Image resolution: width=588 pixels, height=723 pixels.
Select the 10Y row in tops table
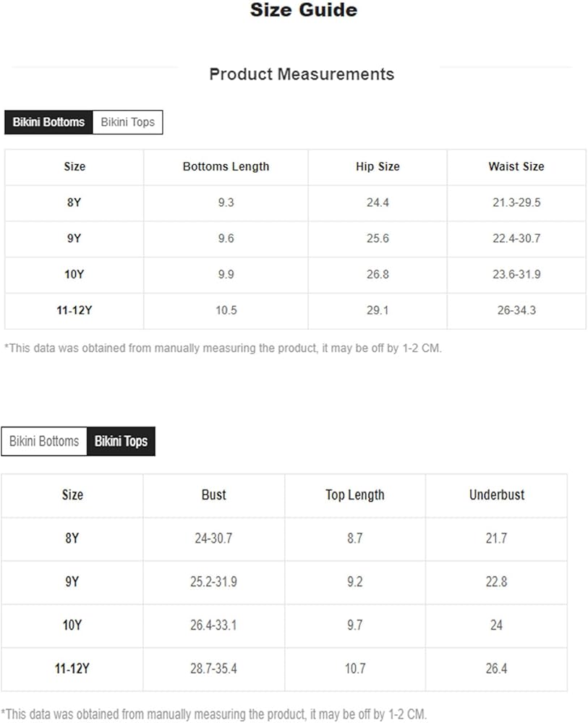click(284, 625)
